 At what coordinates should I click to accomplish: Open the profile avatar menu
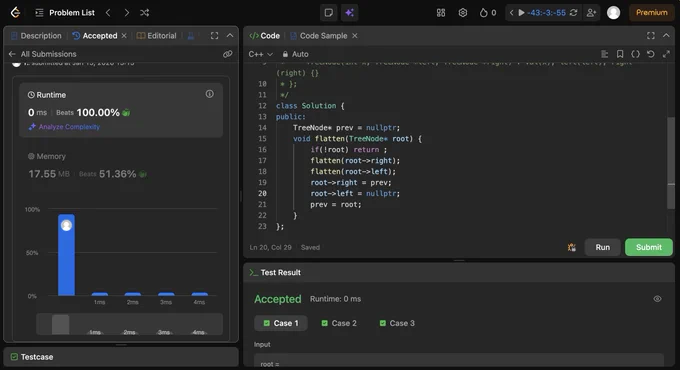[x=613, y=13]
